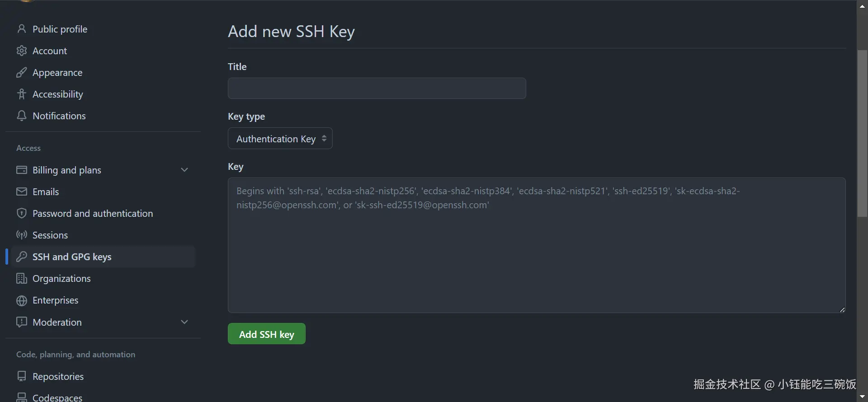Click inside the Key text area
Screen dimensions: 868x402
click(536, 253)
